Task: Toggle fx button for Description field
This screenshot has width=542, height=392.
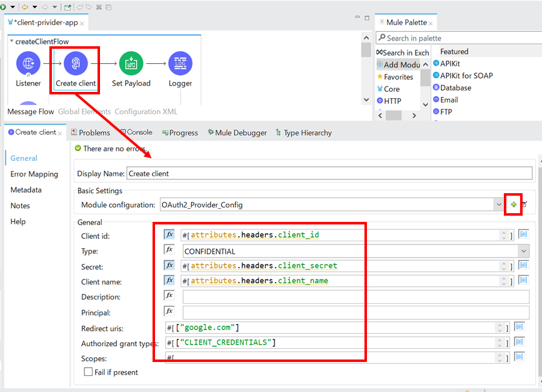Action: tap(169, 296)
